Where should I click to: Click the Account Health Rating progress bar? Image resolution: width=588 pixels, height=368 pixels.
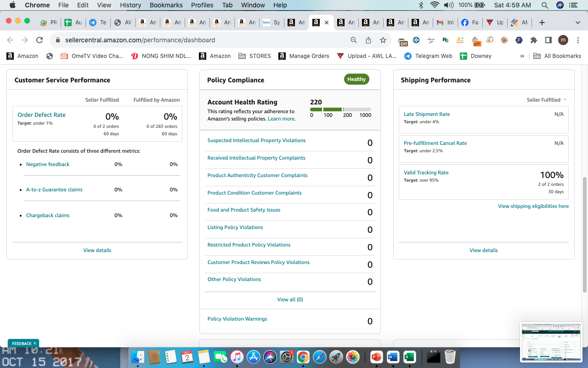pyautogui.click(x=340, y=109)
